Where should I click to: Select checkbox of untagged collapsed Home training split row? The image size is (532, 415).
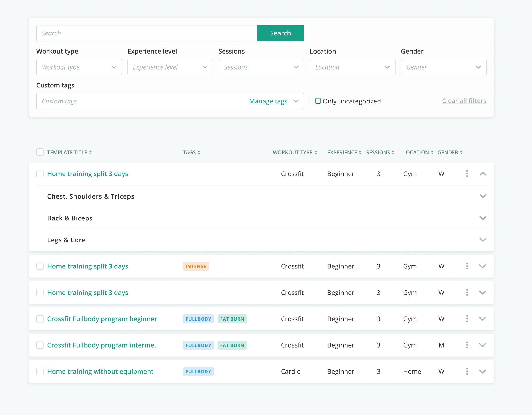click(40, 292)
